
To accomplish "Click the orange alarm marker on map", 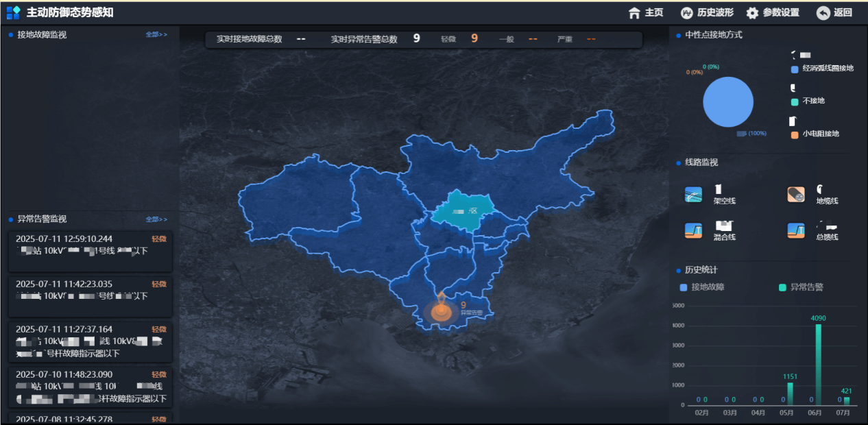I will pos(442,312).
